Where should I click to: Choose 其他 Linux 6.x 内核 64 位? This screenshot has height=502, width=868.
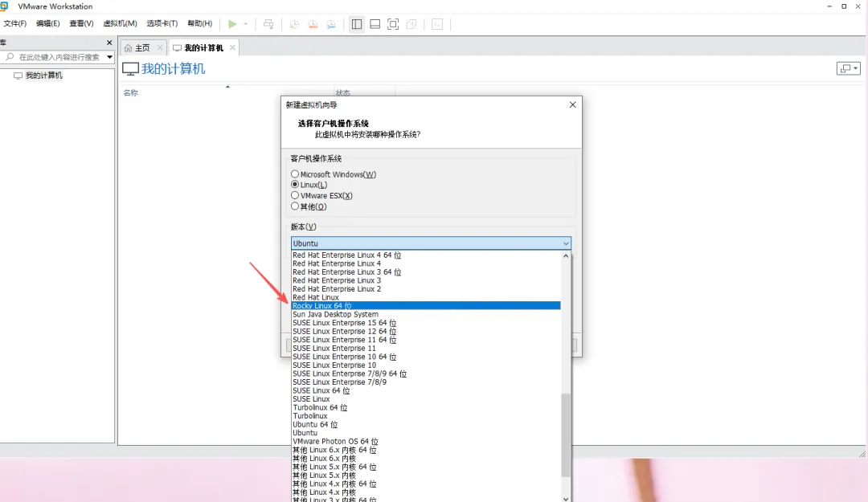pyautogui.click(x=426, y=450)
